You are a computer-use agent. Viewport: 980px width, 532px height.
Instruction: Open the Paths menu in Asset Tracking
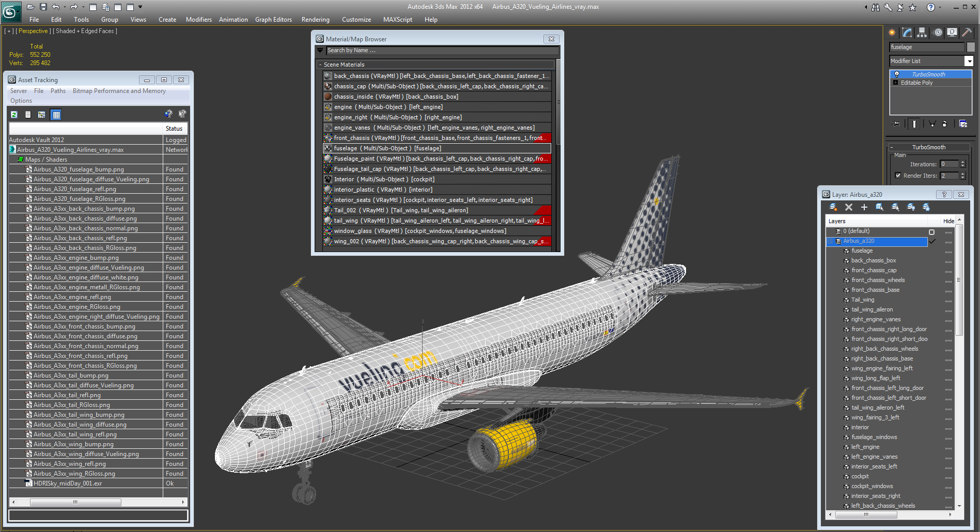pos(58,91)
